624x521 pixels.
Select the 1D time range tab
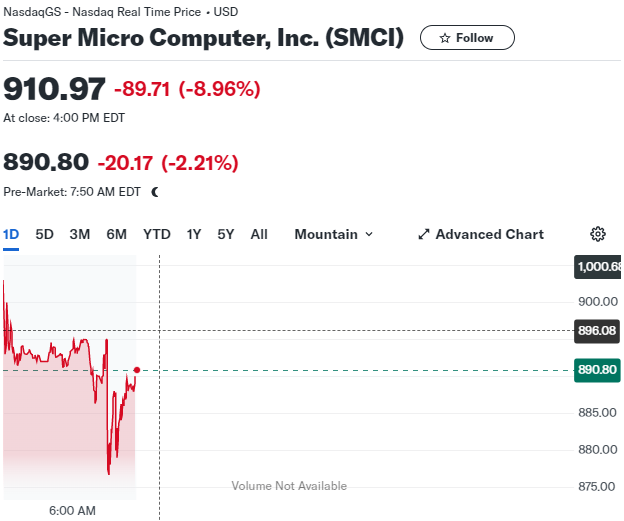click(x=11, y=234)
